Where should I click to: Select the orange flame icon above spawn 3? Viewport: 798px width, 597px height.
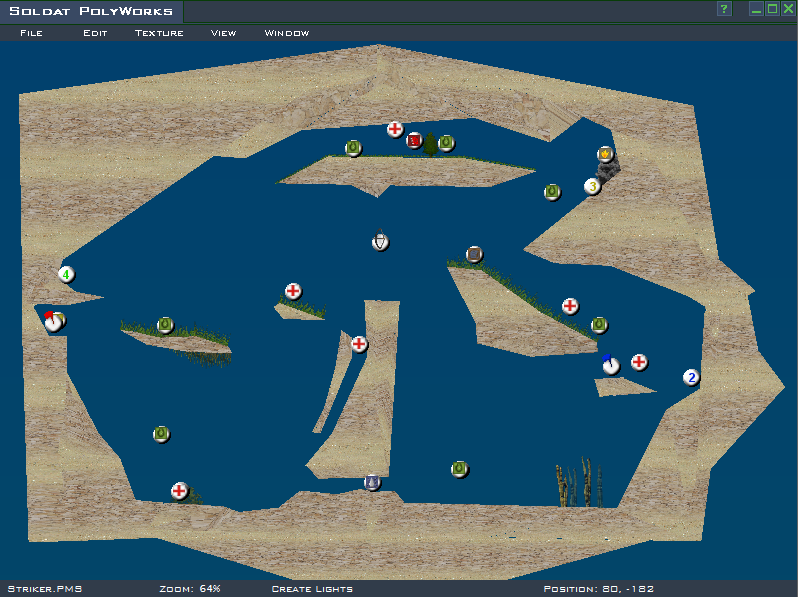point(605,154)
